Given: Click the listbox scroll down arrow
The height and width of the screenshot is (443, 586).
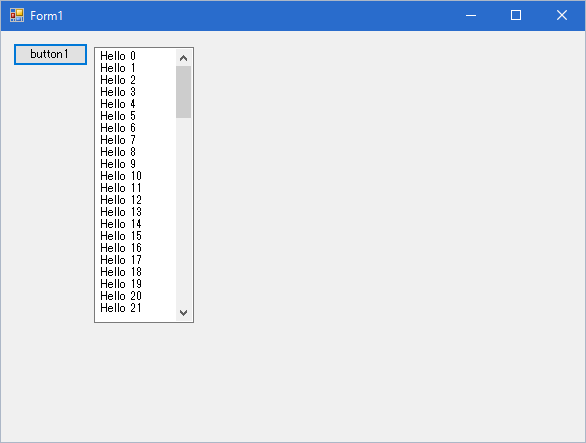Looking at the screenshot, I should (x=183, y=313).
